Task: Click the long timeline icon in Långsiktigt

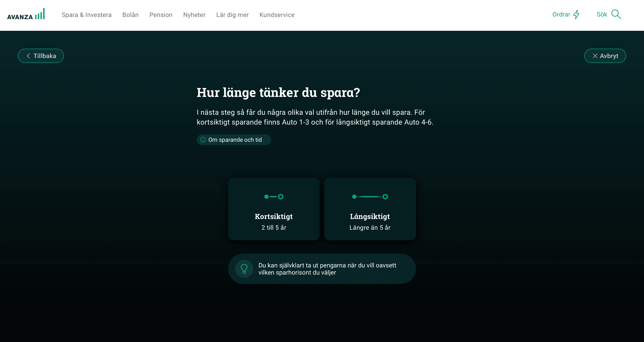Action: [370, 197]
